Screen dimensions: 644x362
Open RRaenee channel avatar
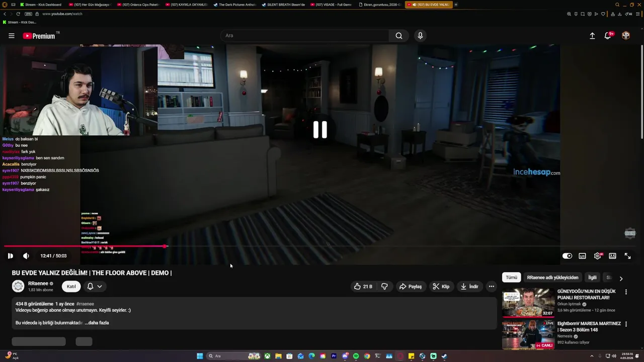pos(18,287)
